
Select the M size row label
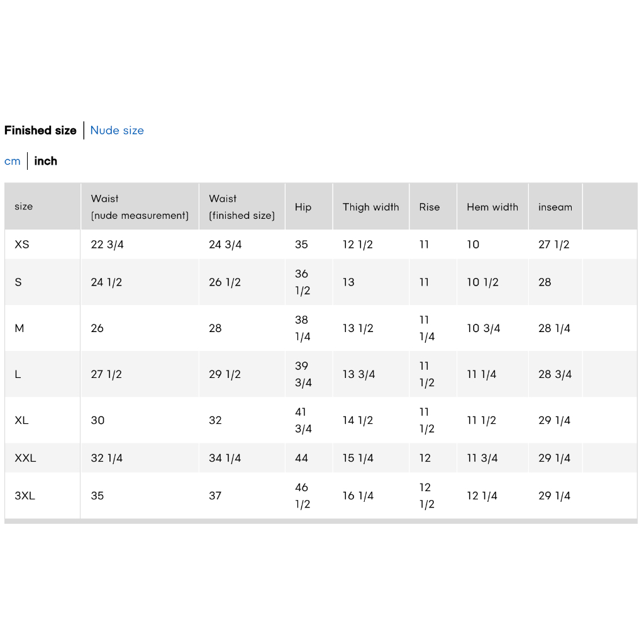pyautogui.click(x=19, y=328)
